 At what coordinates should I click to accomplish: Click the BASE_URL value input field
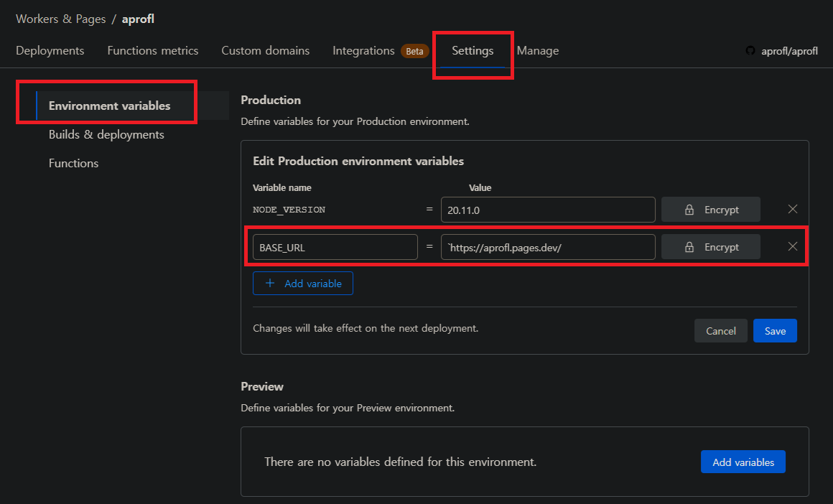[547, 247]
